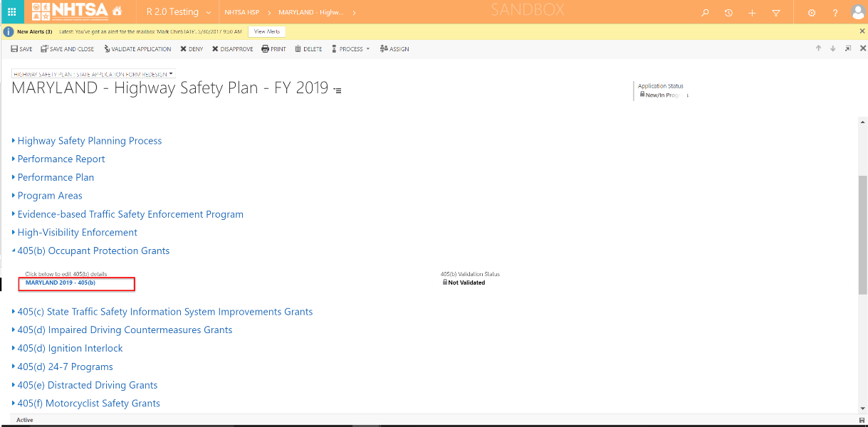Go to previous record up arrow

point(818,48)
